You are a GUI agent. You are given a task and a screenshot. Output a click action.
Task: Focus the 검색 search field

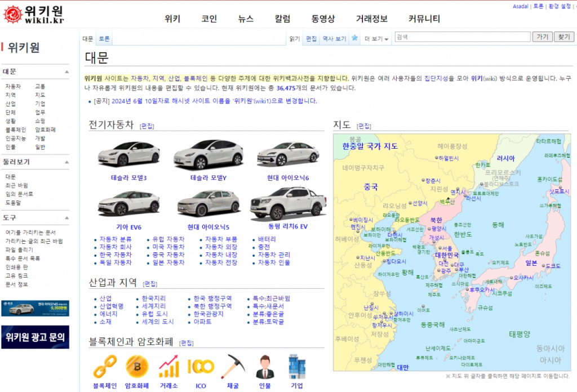[463, 37]
